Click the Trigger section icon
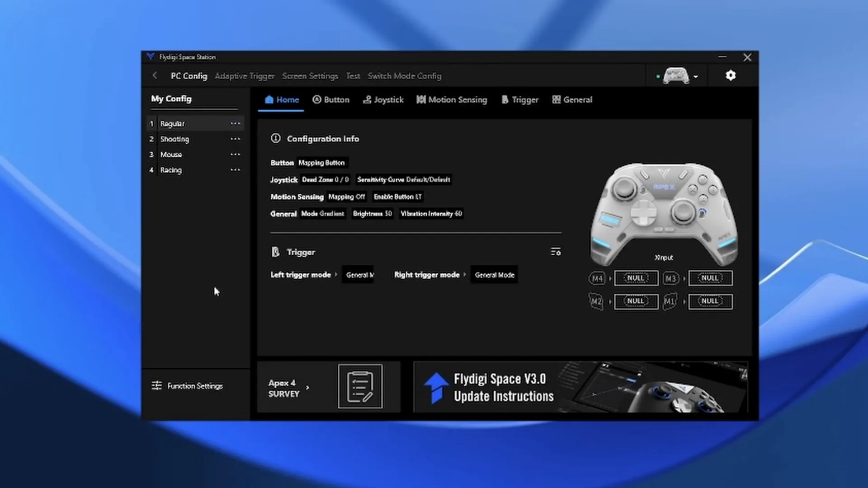Viewport: 868px width, 488px height. (275, 252)
